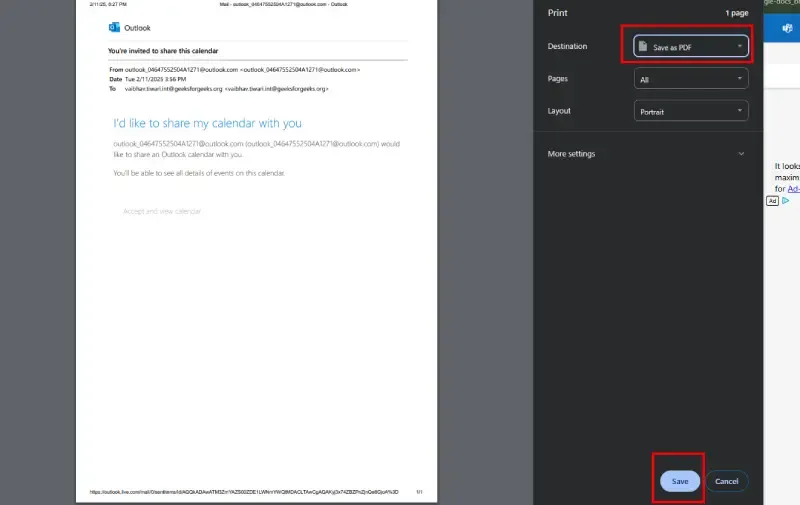800x505 pixels.
Task: Click the 'Ad-' link in the background page
Action: (x=793, y=189)
